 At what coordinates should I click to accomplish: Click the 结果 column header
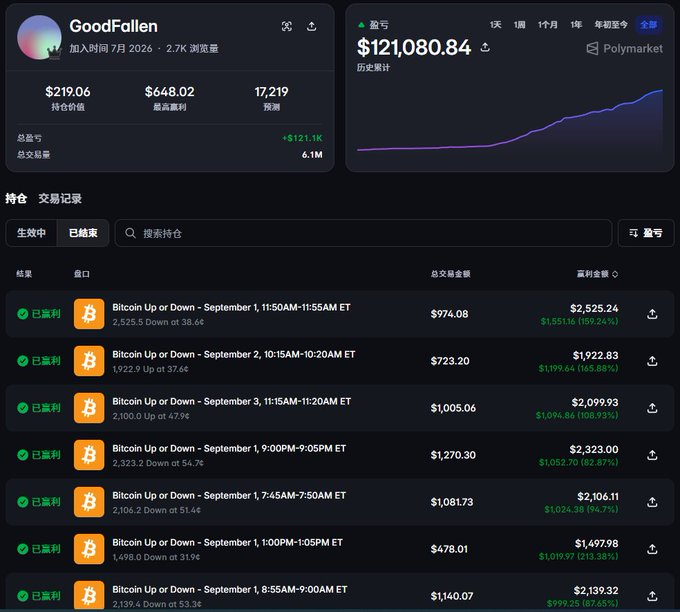pyautogui.click(x=24, y=274)
